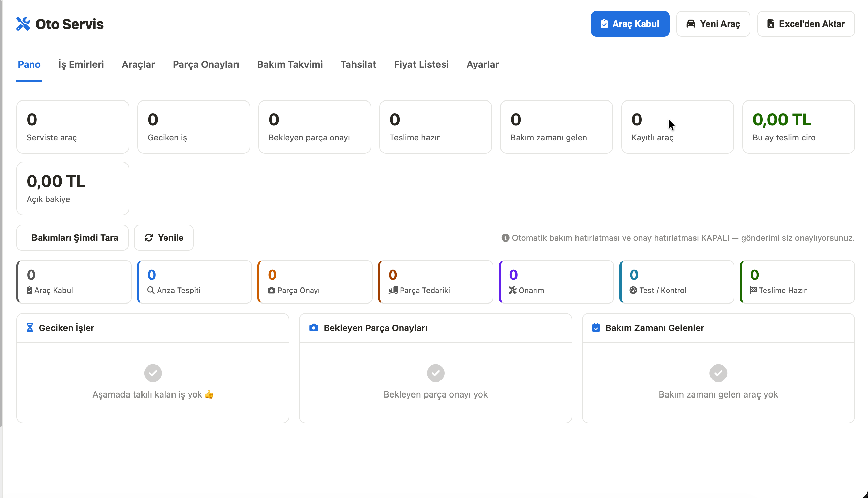Click 'Bakım zamanı gelen araç yok' message

(x=718, y=394)
